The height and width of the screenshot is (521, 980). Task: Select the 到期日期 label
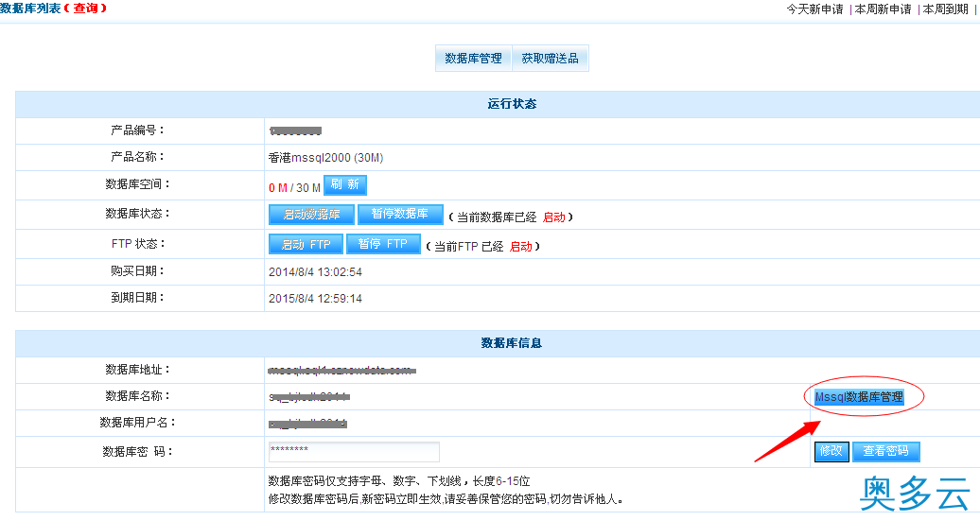137,298
